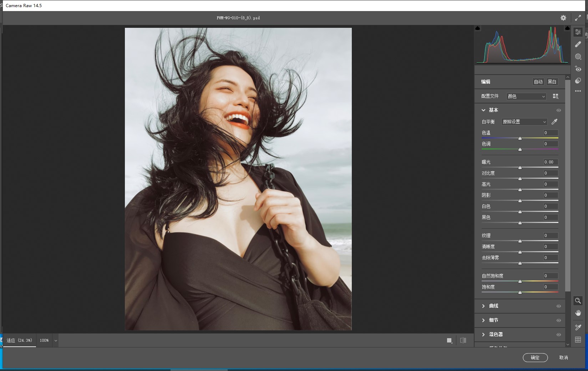Select the Red Eye removal tool
588x371 pixels.
tap(578, 68)
